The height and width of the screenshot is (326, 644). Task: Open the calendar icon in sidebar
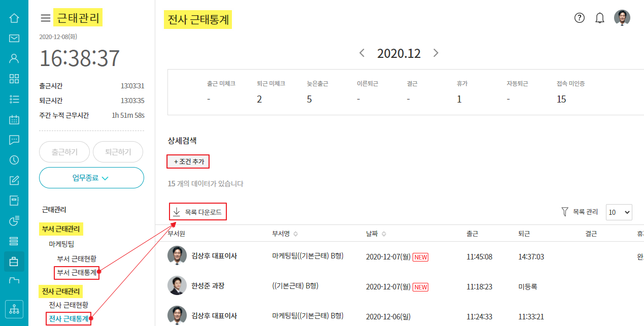(x=14, y=120)
